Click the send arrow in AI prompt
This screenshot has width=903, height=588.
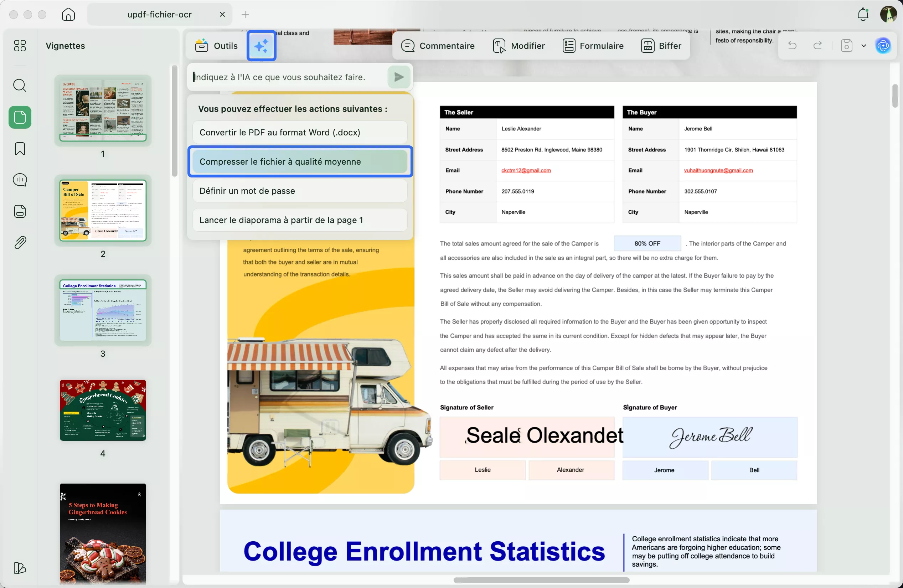click(x=399, y=77)
